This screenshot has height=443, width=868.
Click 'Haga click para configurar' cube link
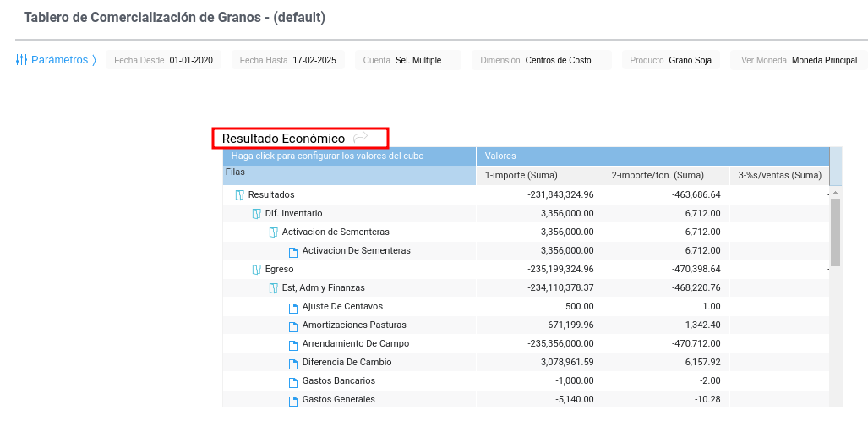(328, 156)
